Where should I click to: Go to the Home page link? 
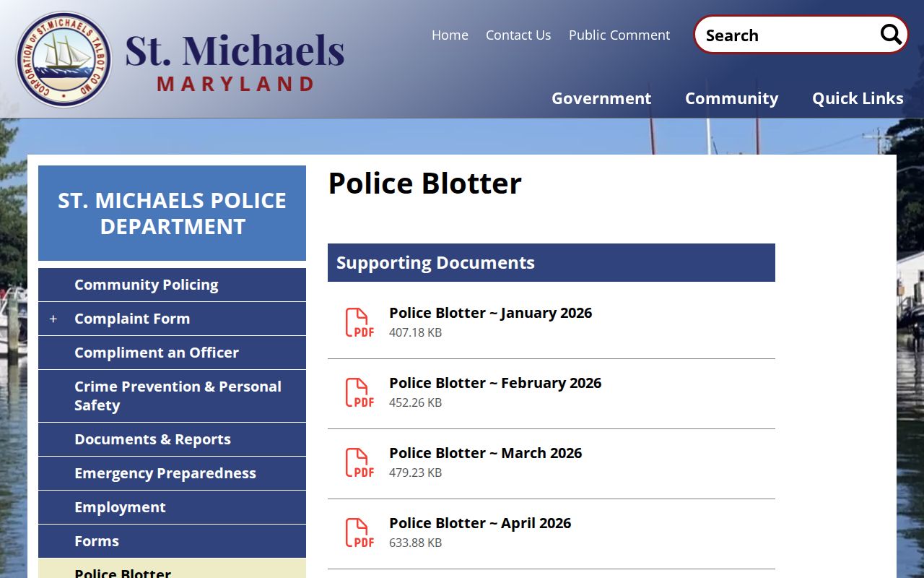(x=450, y=35)
